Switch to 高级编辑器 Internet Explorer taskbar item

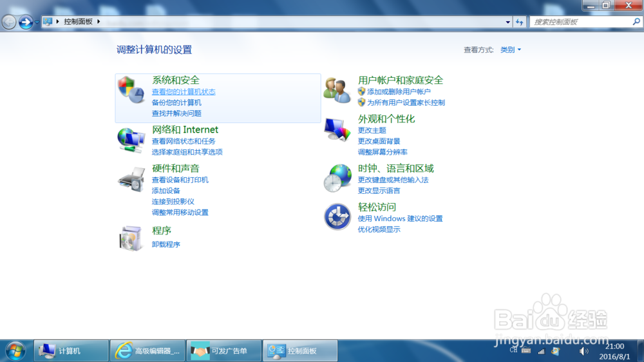[x=147, y=351]
